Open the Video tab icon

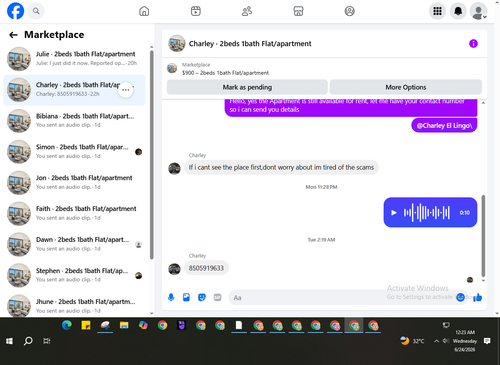point(196,11)
